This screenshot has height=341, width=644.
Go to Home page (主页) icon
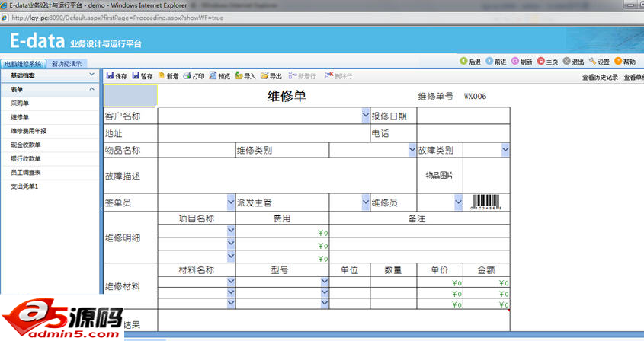[541, 62]
